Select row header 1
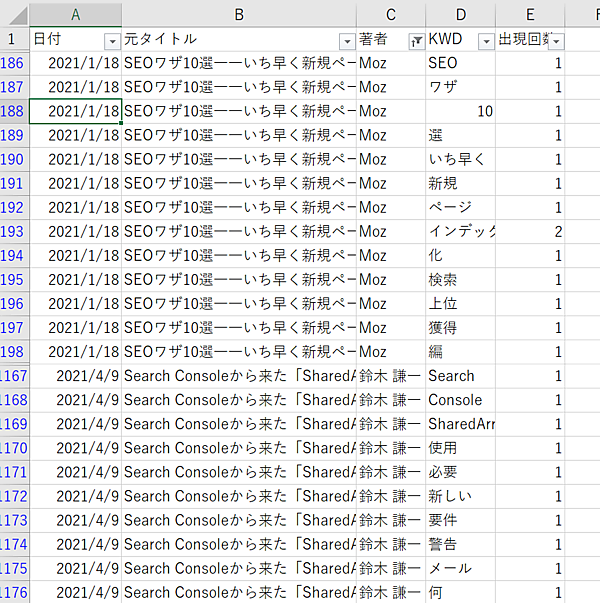The height and width of the screenshot is (603, 600). click(14, 39)
